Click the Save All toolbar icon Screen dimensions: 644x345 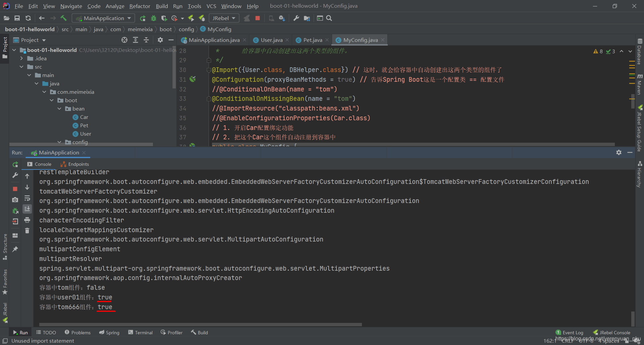coord(17,18)
